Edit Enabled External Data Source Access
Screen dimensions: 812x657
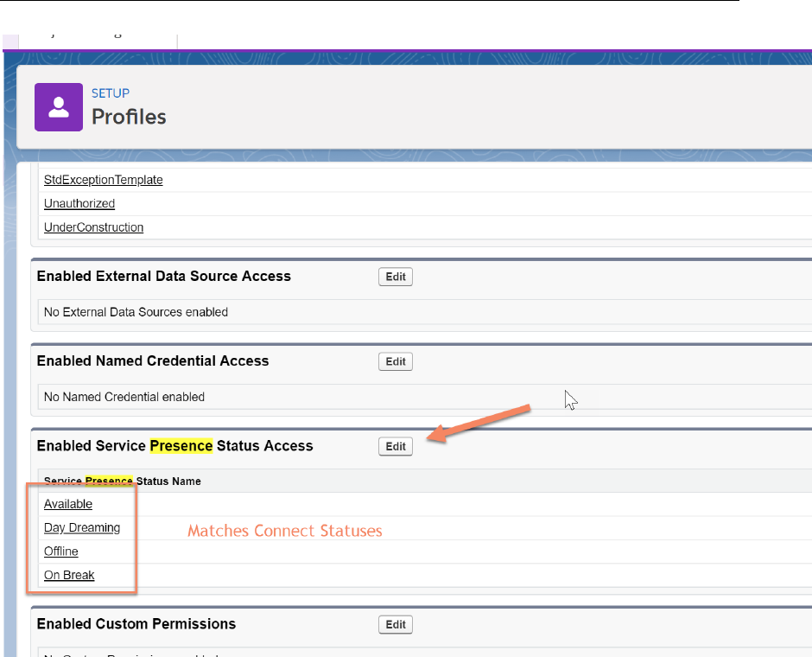[x=396, y=277]
